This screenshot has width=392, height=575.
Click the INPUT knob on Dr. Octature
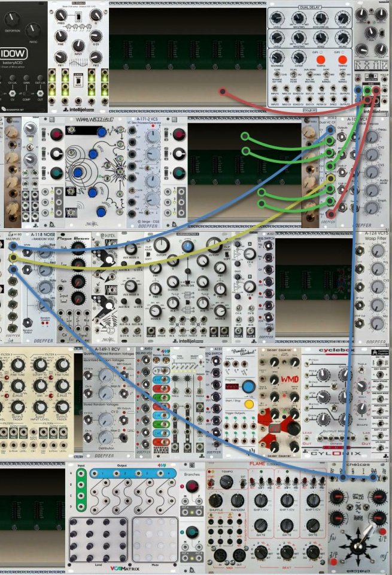point(78,46)
